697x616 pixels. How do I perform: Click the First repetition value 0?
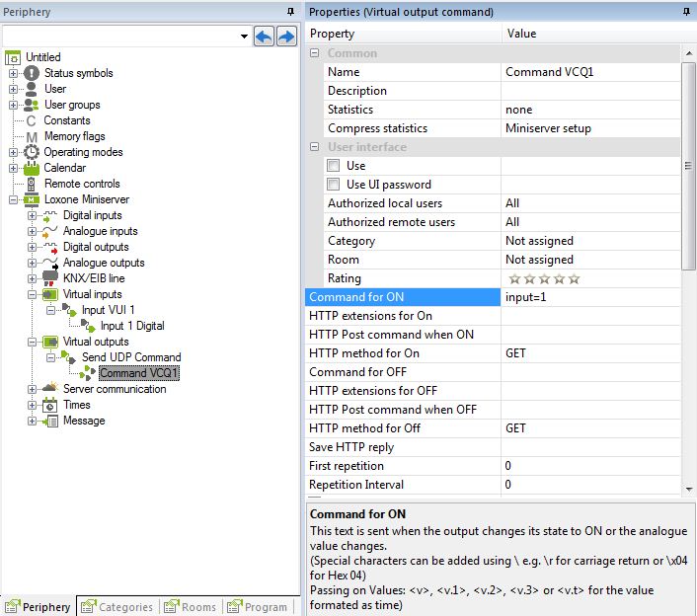point(508,466)
